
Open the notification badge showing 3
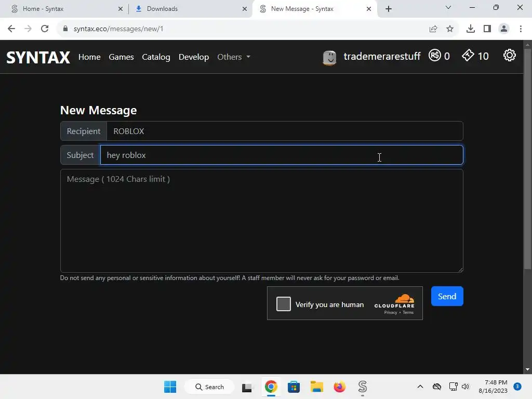(517, 387)
